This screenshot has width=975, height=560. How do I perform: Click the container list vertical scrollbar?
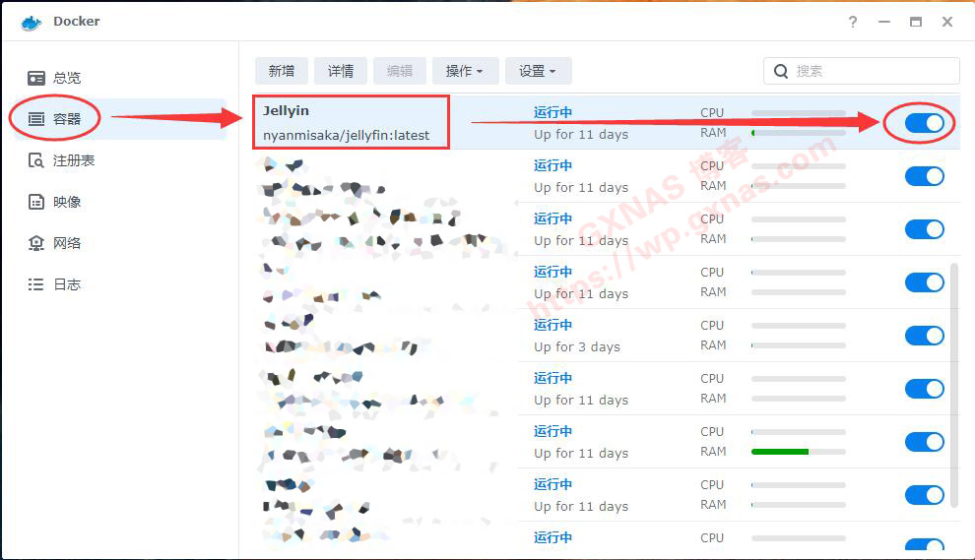click(x=952, y=384)
